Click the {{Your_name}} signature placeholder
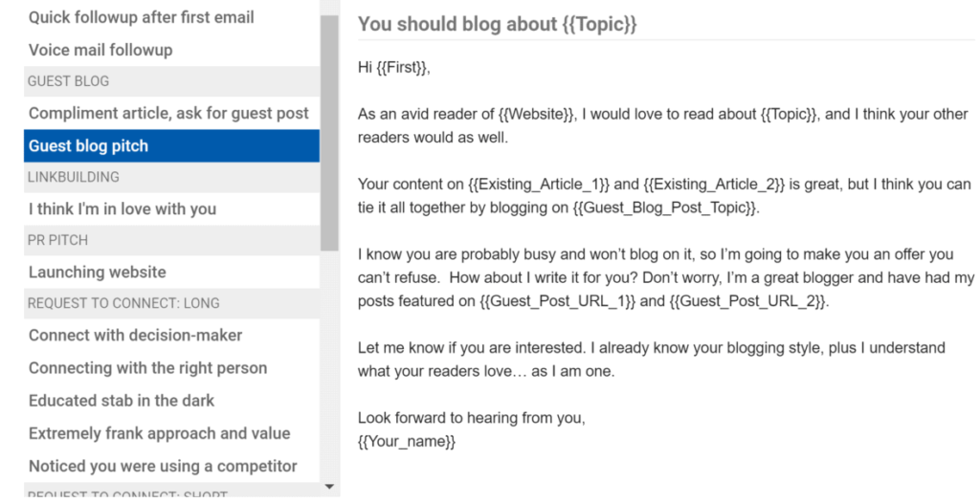Screen dimensions: 980x503 click(x=406, y=442)
